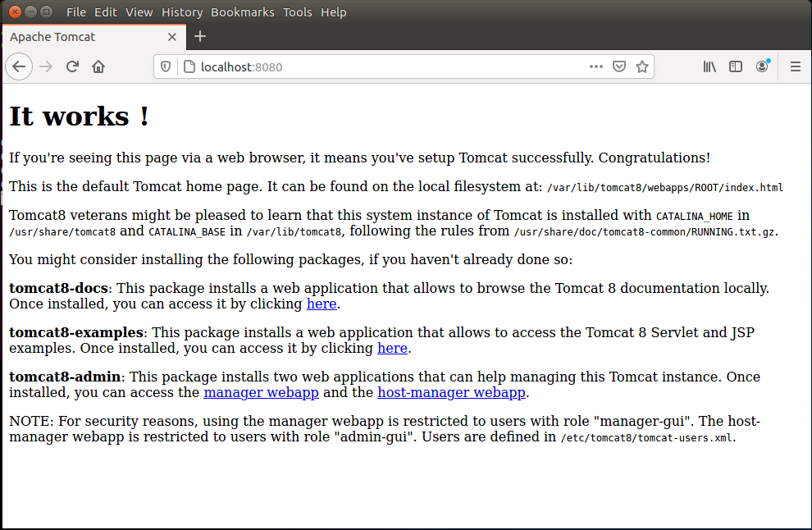Toggle the sidebar view
Viewport: 812px width, 530px height.
(x=736, y=66)
